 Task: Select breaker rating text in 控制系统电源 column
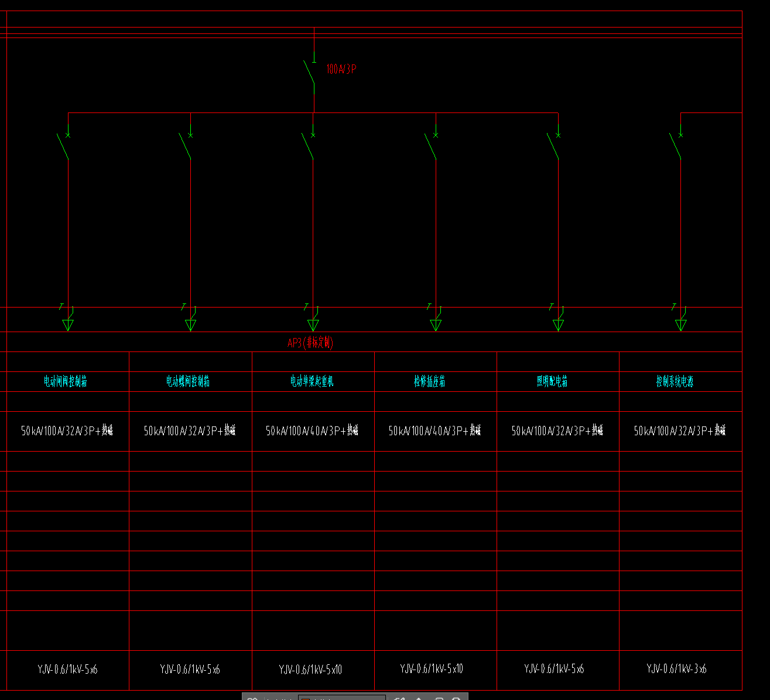[x=680, y=431]
